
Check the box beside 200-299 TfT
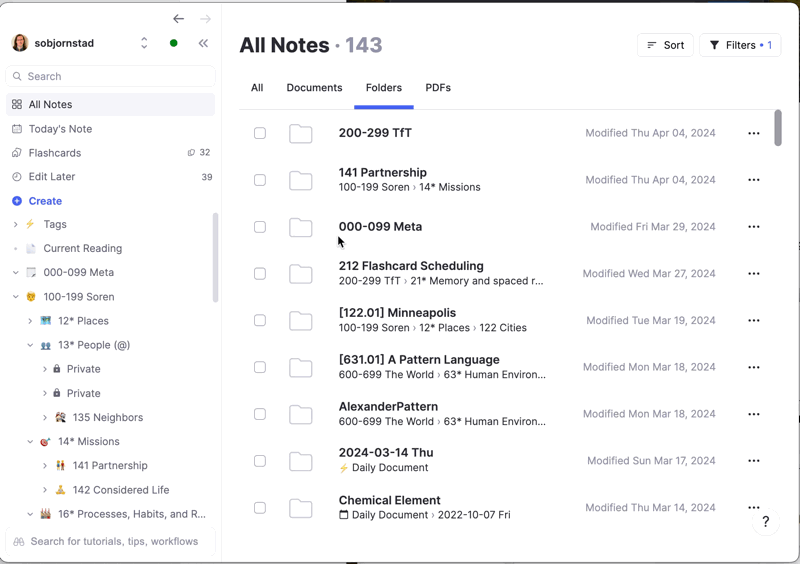pos(260,133)
